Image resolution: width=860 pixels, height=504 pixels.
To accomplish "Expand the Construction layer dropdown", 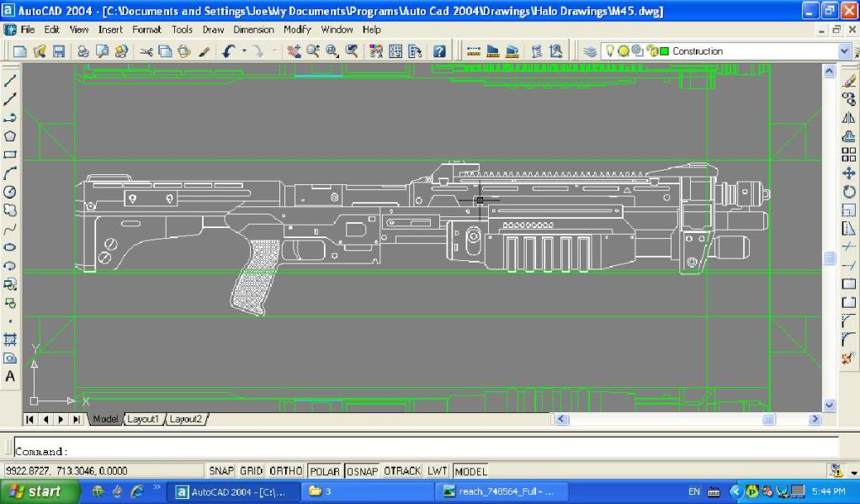I will [x=844, y=51].
